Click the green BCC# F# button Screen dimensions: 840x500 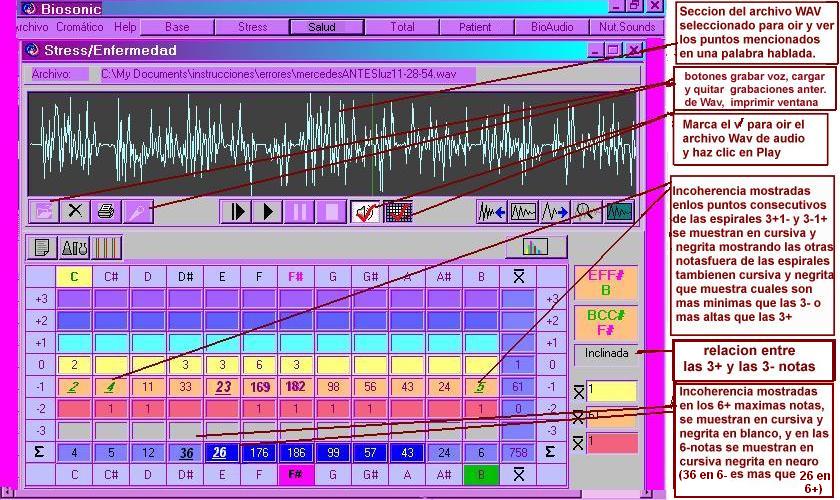(605, 321)
